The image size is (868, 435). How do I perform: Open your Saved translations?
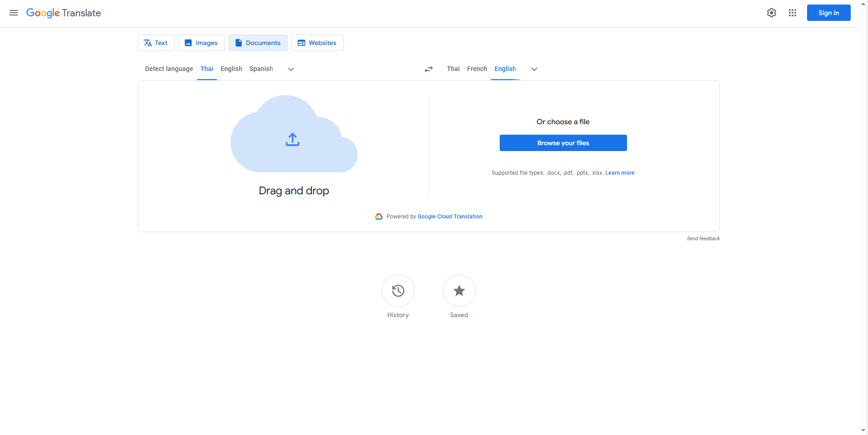point(459,290)
